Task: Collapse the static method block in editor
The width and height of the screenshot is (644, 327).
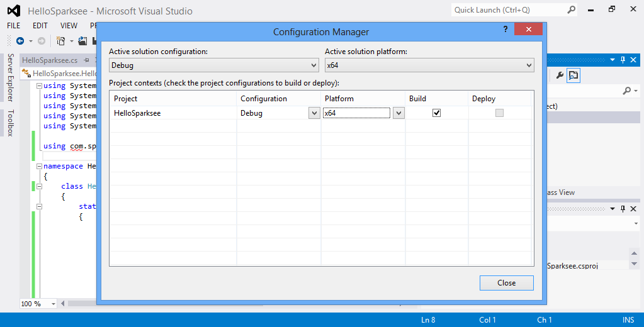Action: tap(40, 206)
